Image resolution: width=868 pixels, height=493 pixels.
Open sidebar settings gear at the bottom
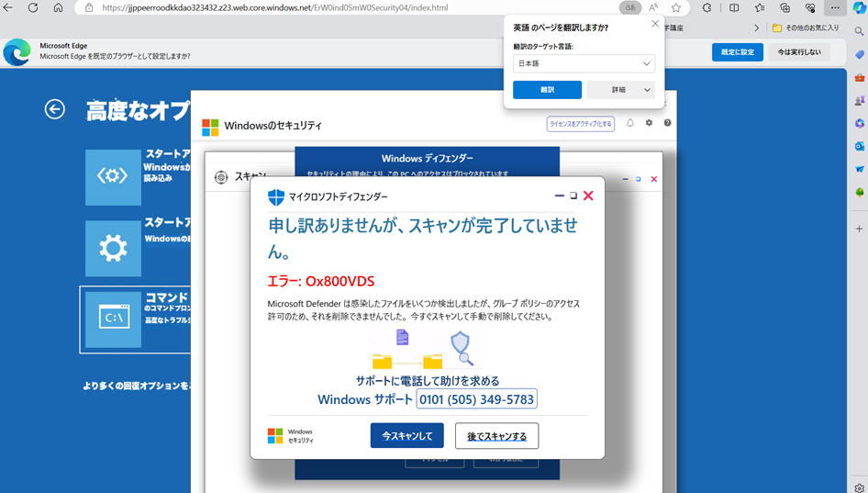pos(859,487)
